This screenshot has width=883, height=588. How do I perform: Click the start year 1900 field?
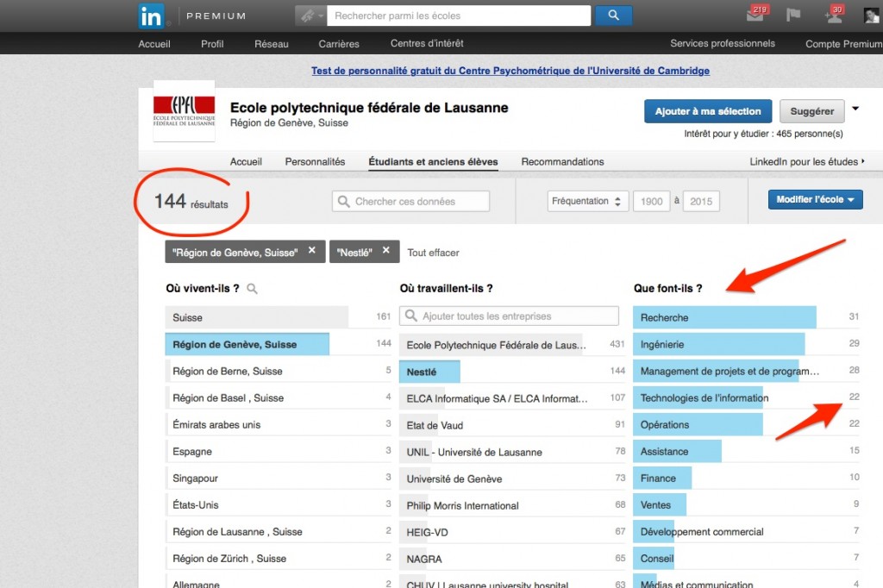pyautogui.click(x=652, y=201)
